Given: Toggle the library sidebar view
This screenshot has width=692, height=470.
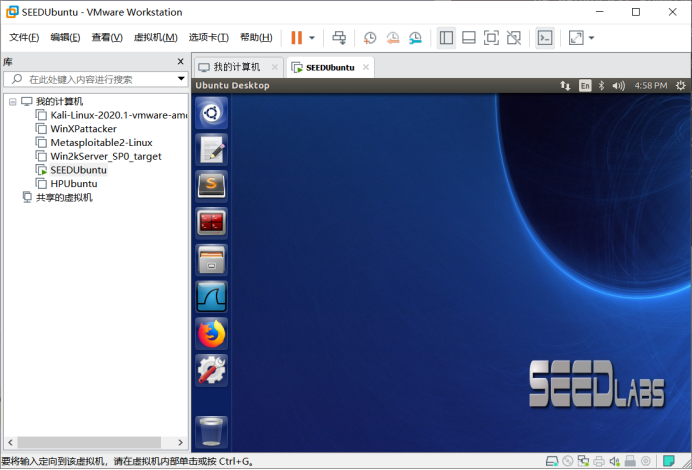Looking at the screenshot, I should 446,38.
